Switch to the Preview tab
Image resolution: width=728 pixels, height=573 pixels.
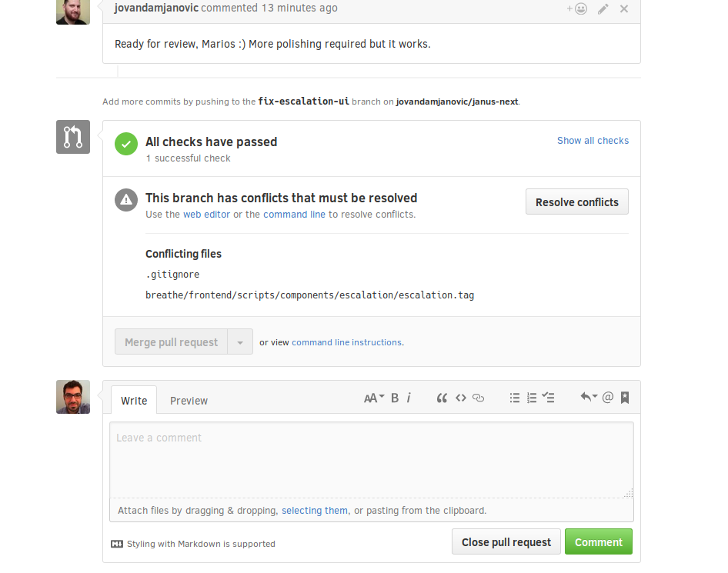point(189,401)
